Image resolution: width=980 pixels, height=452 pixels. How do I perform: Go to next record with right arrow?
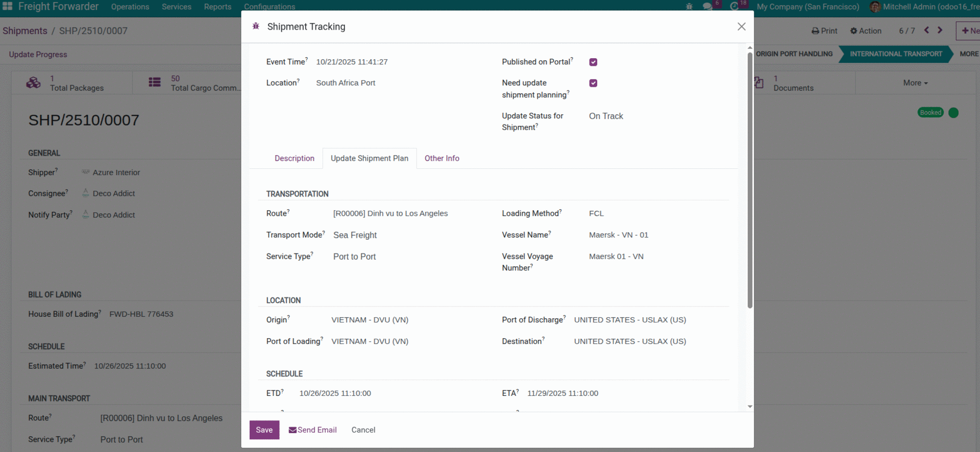click(x=940, y=31)
